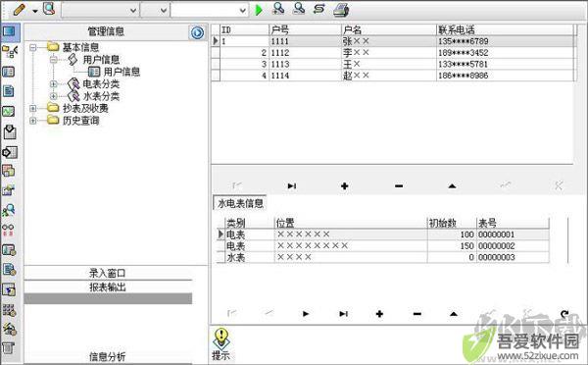Viewport: 588px width, 365px height.
Task: Open the 信息分析 panel section
Action: [x=108, y=356]
